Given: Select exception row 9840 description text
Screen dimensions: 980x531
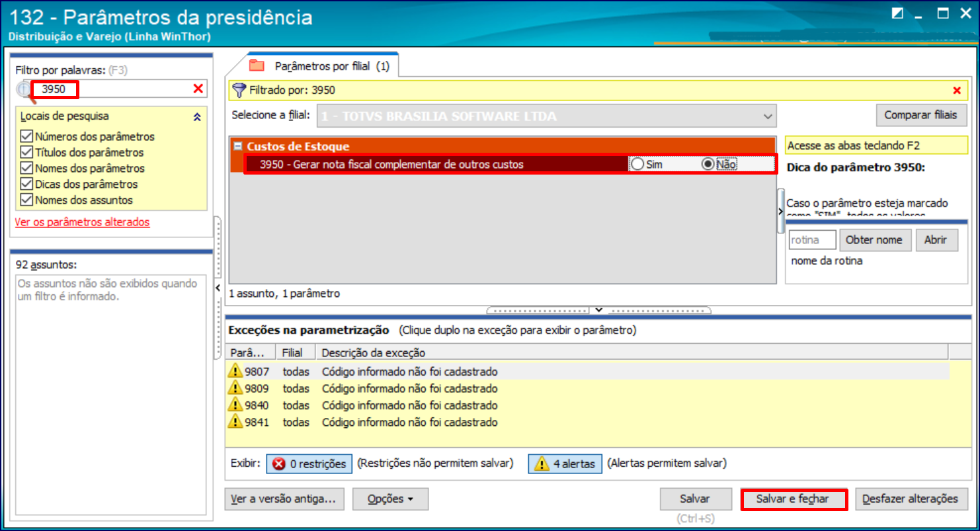Looking at the screenshot, I should (409, 405).
